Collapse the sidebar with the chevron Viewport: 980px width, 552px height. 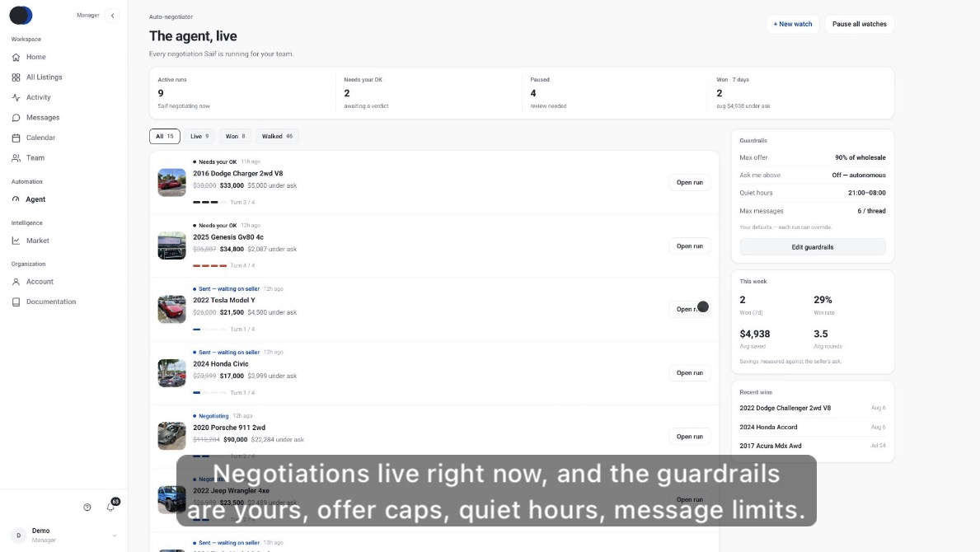tap(112, 15)
